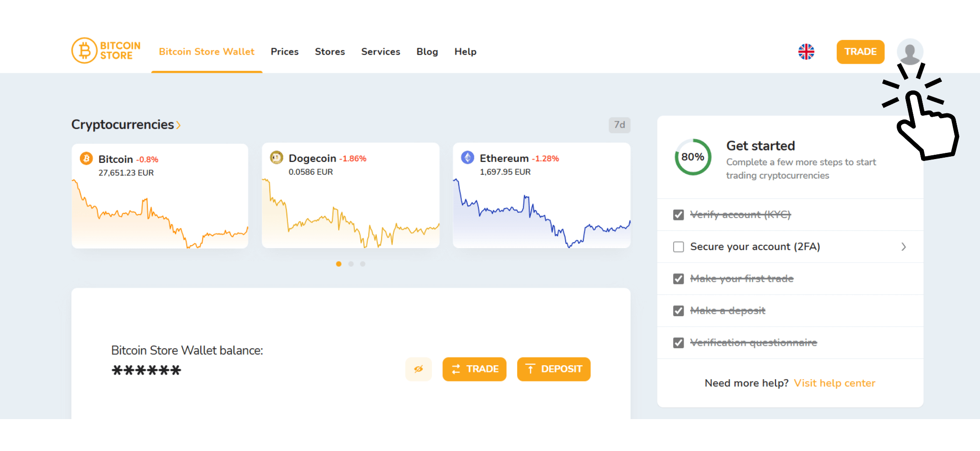Open the language selector via the UK flag
980x451 pixels.
coord(806,51)
